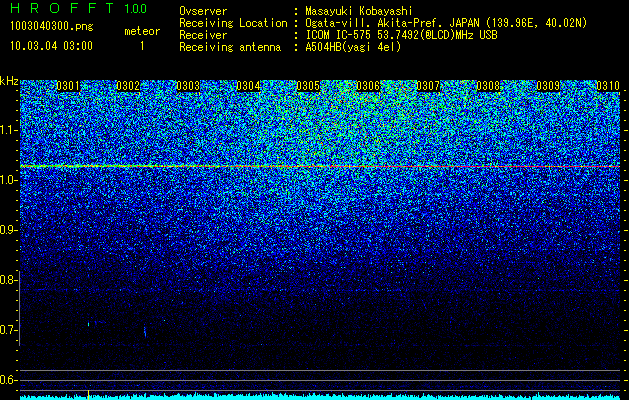
Task: Click the observer name Masayuki Kobayashi
Action: [x=359, y=11]
